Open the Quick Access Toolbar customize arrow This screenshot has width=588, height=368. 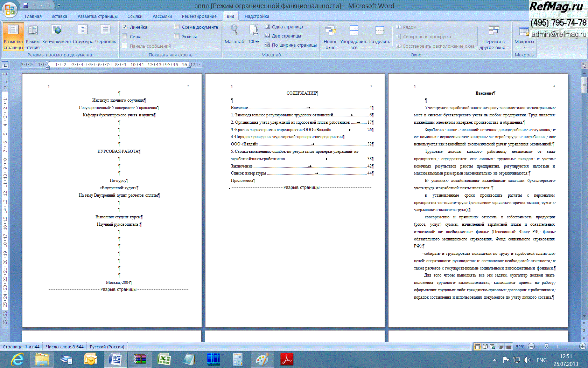coord(59,6)
